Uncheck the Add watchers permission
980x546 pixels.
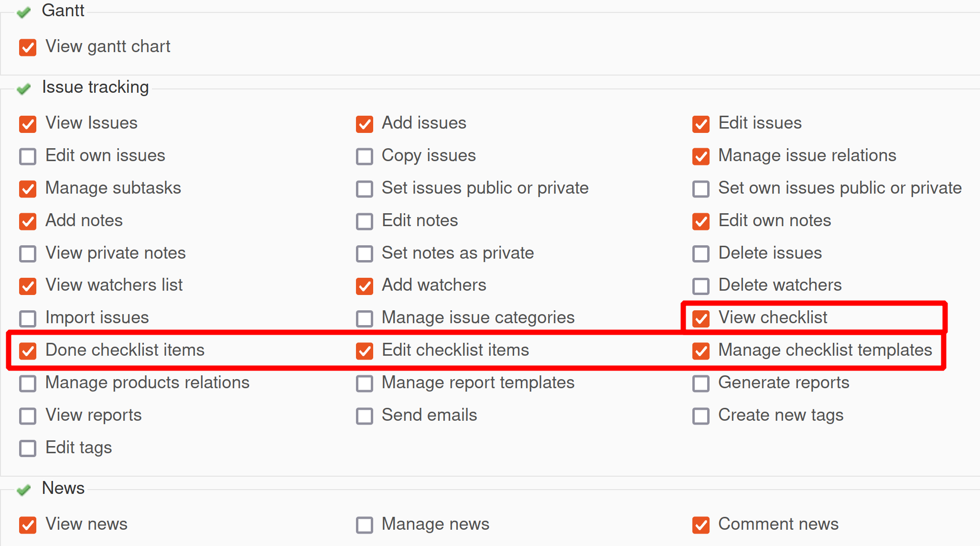point(365,286)
